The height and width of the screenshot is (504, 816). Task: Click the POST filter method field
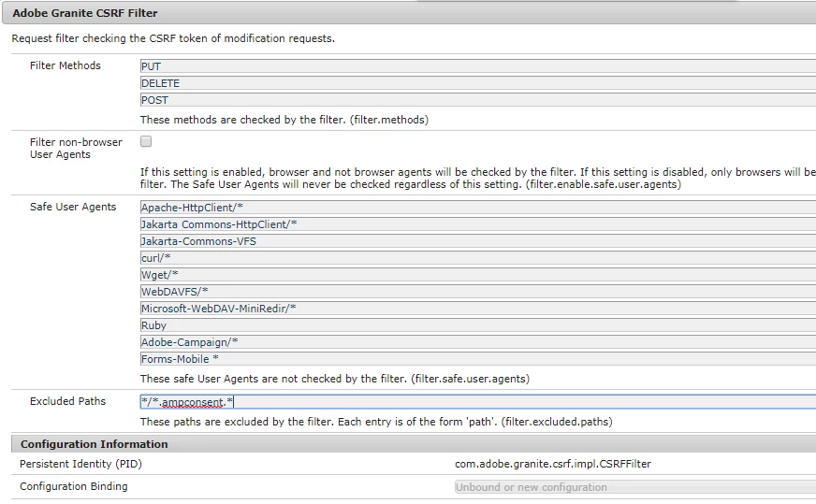point(478,100)
